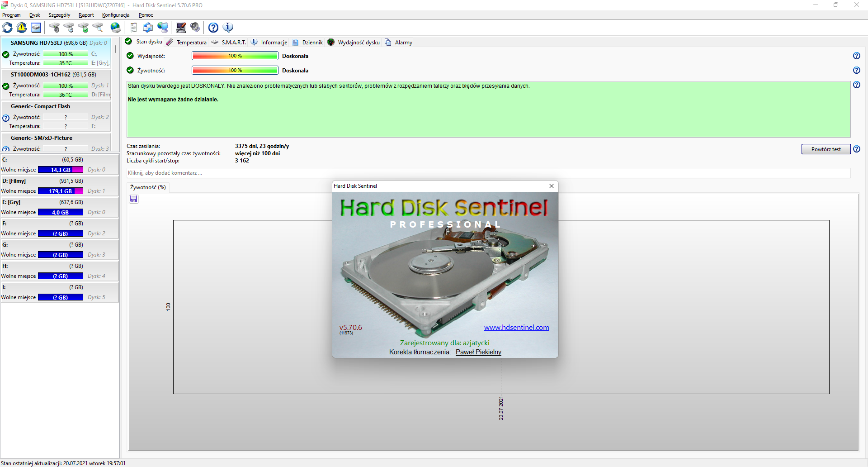868x467 pixels.
Task: Click the globe with disk toolbar icon
Action: pos(116,28)
